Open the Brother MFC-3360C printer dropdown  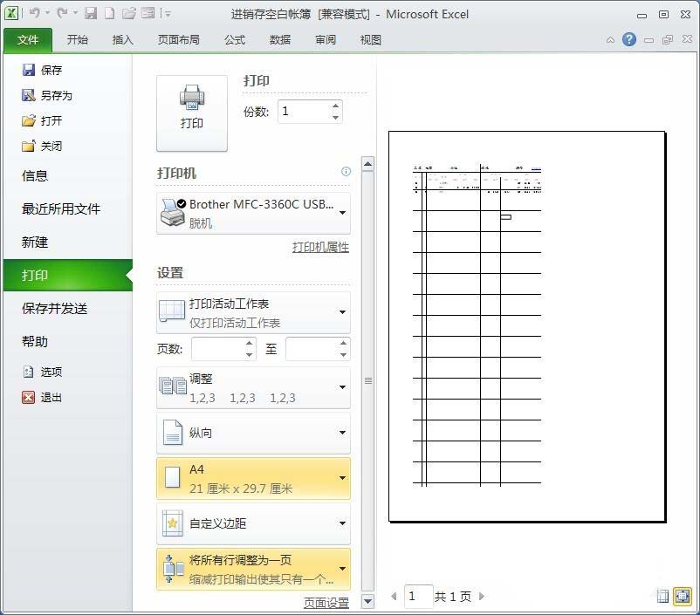click(254, 214)
